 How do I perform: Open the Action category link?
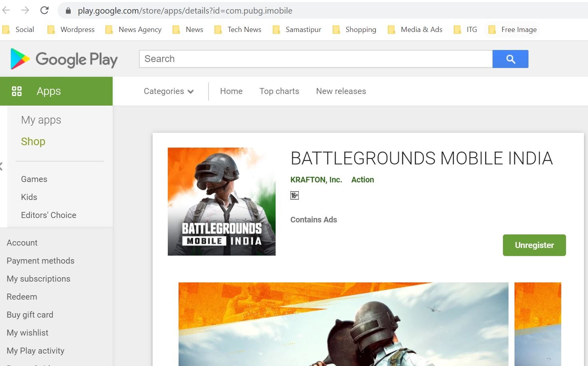[362, 180]
